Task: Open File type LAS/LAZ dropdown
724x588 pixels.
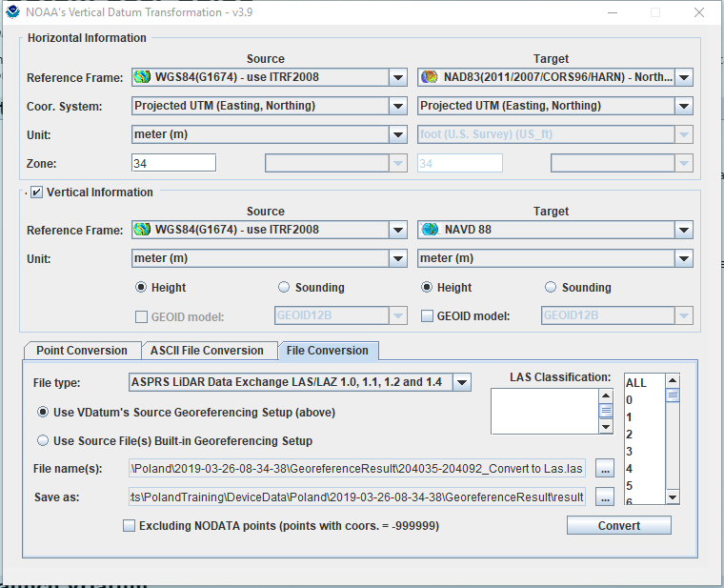Action: 462,382
